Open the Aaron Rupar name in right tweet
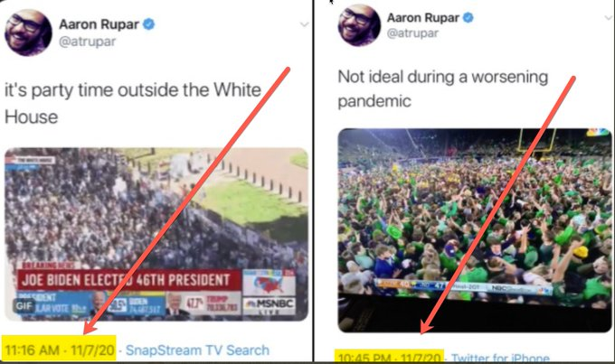This screenshot has width=615, height=364. pos(423,18)
